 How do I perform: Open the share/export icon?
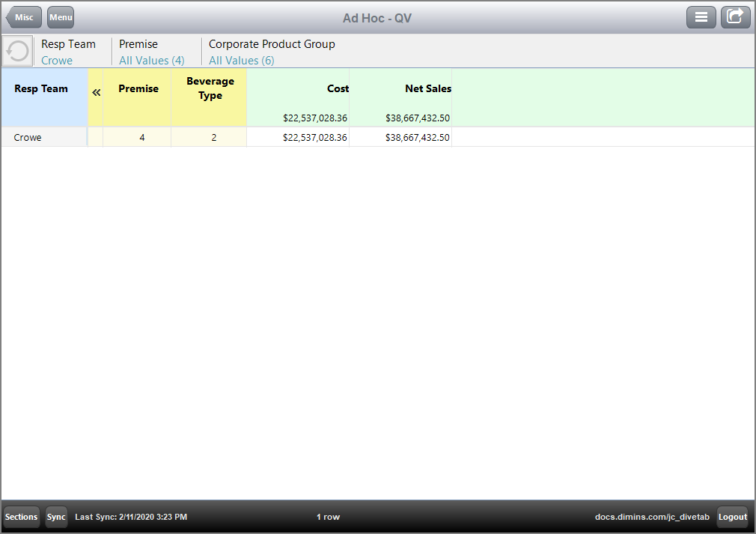click(735, 17)
